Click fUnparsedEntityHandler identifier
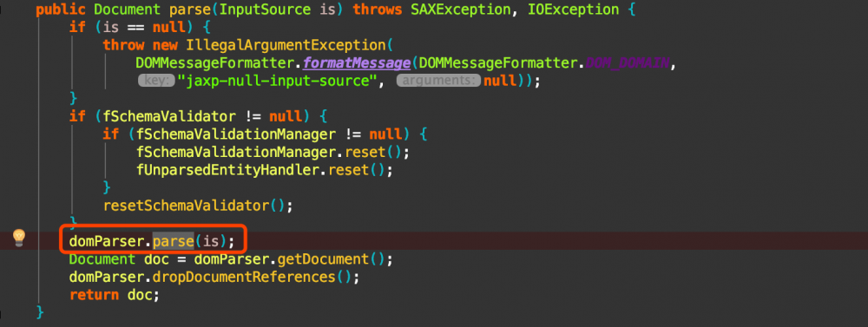The image size is (868, 327). click(227, 170)
